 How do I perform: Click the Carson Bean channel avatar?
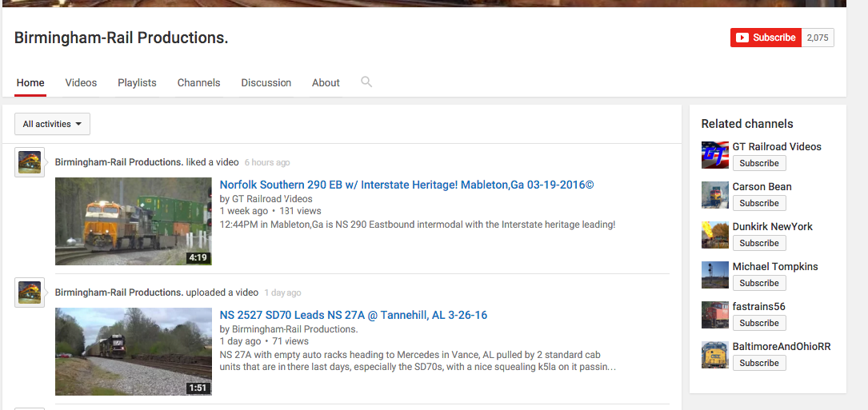[714, 195]
